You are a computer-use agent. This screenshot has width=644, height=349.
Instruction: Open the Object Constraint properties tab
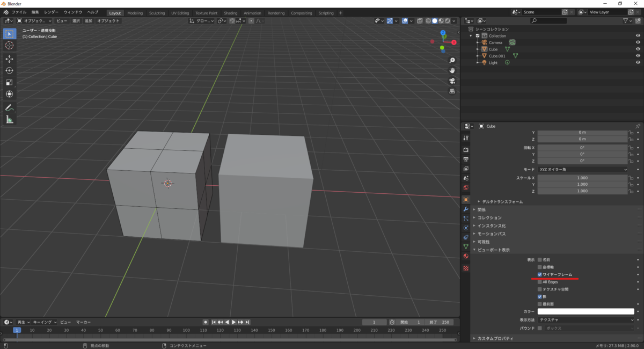tap(466, 237)
